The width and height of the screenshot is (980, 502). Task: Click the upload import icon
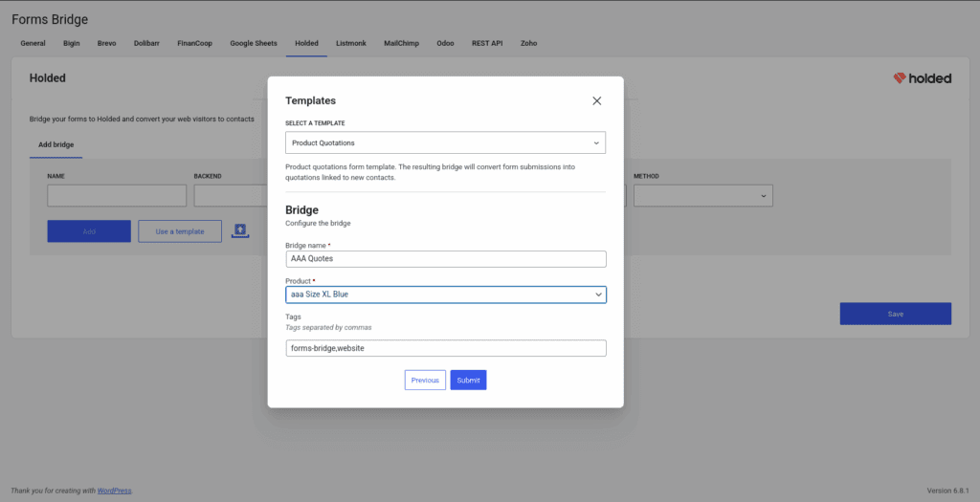click(x=240, y=231)
